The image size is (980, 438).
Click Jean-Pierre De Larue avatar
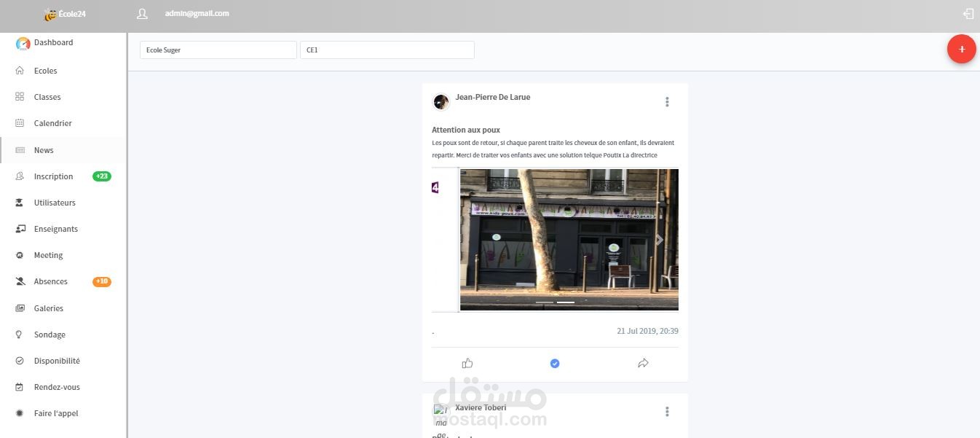(x=441, y=102)
